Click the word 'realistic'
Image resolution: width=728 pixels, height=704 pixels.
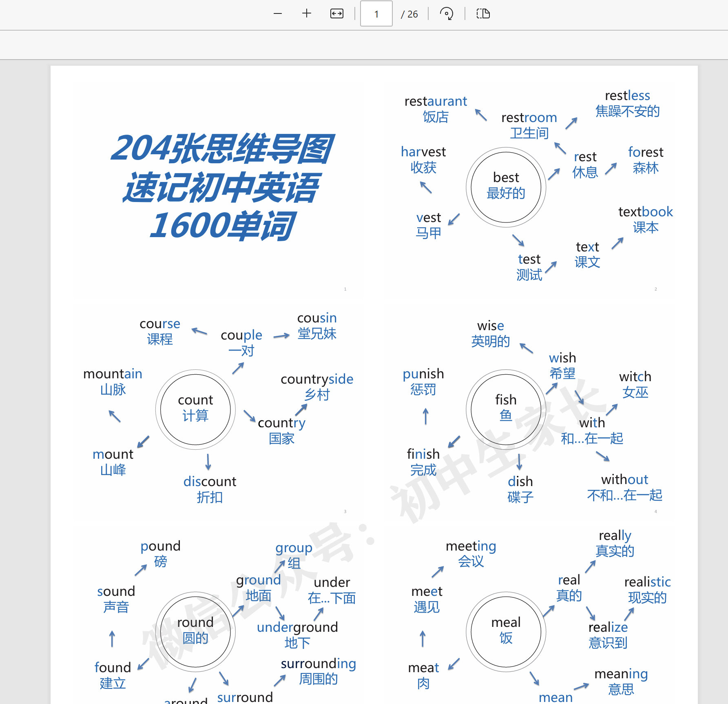point(648,582)
